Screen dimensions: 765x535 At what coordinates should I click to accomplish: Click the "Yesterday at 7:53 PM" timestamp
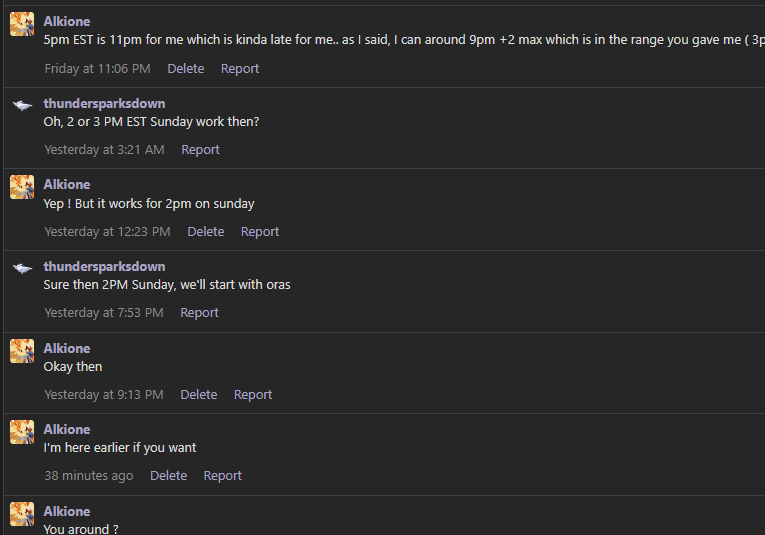tap(104, 313)
